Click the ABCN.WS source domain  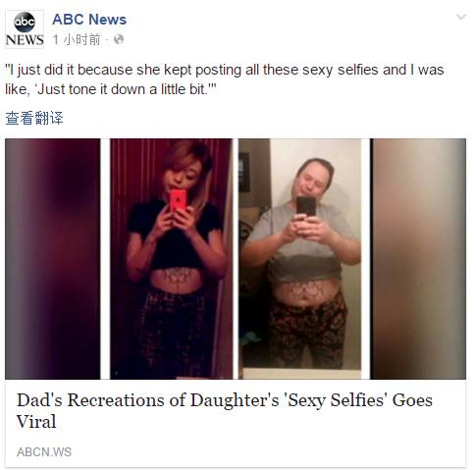click(44, 452)
